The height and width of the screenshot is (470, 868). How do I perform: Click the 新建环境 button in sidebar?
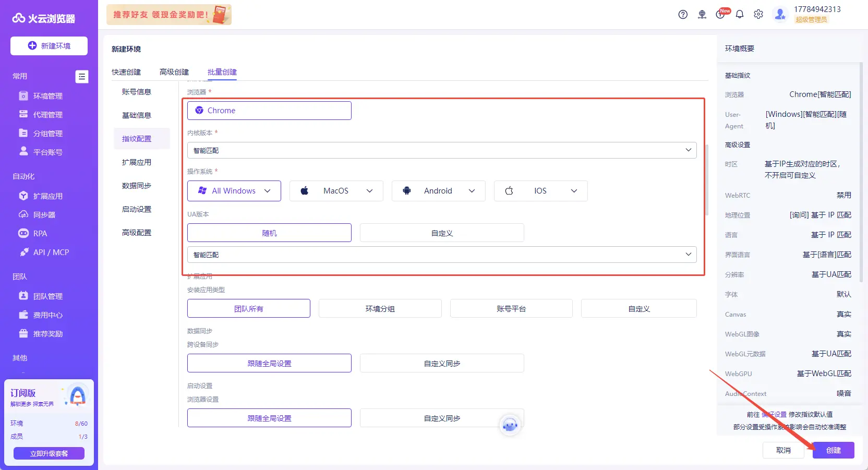pyautogui.click(x=49, y=46)
